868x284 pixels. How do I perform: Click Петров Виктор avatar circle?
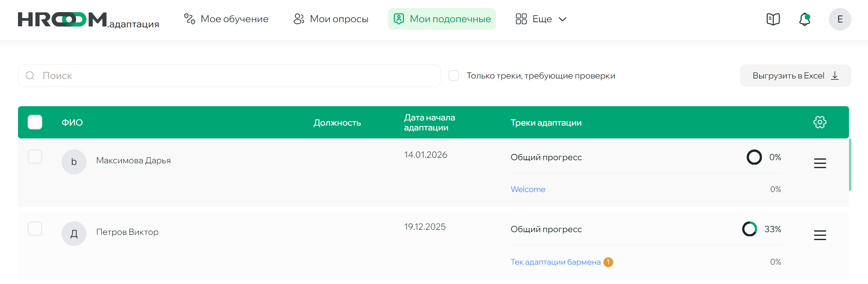click(x=74, y=233)
